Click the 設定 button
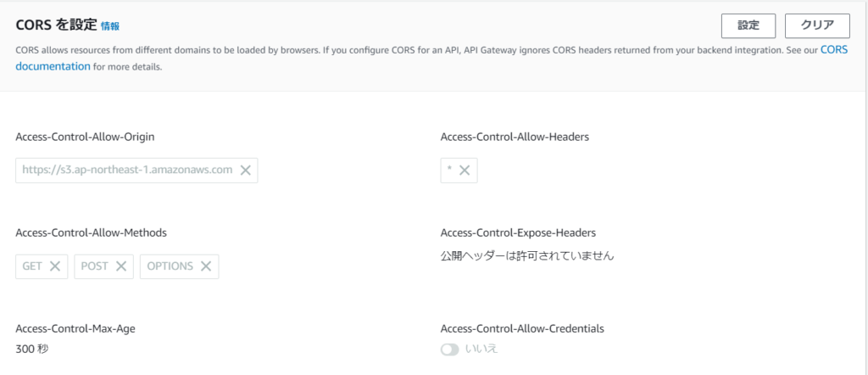Screen dimensions: 868x375 pos(748,25)
